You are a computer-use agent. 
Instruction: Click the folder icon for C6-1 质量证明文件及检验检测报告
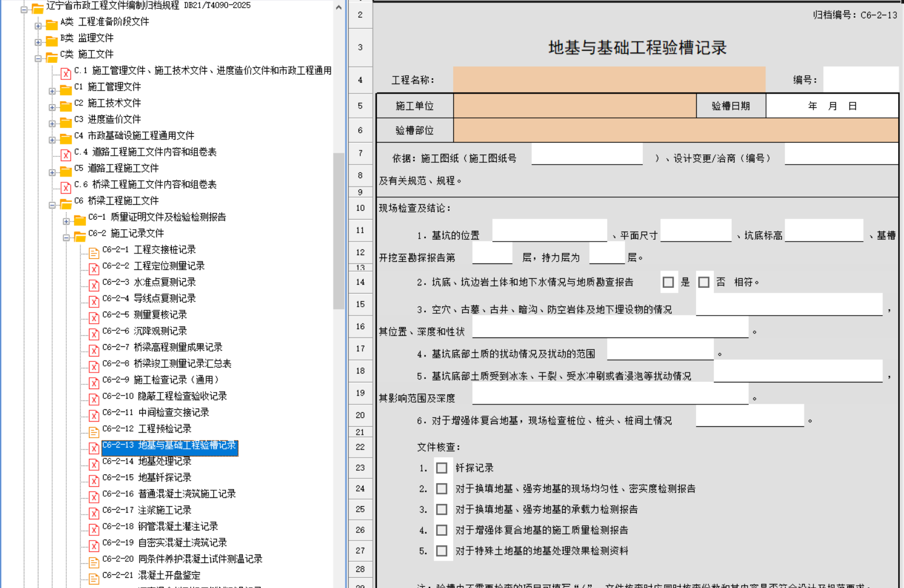(x=80, y=220)
